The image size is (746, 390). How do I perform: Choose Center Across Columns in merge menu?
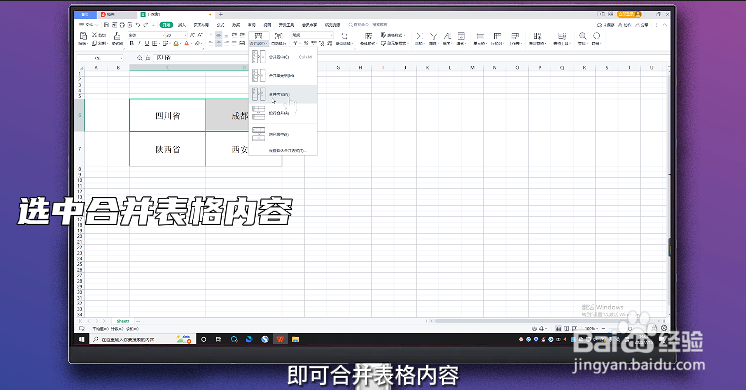tap(283, 134)
